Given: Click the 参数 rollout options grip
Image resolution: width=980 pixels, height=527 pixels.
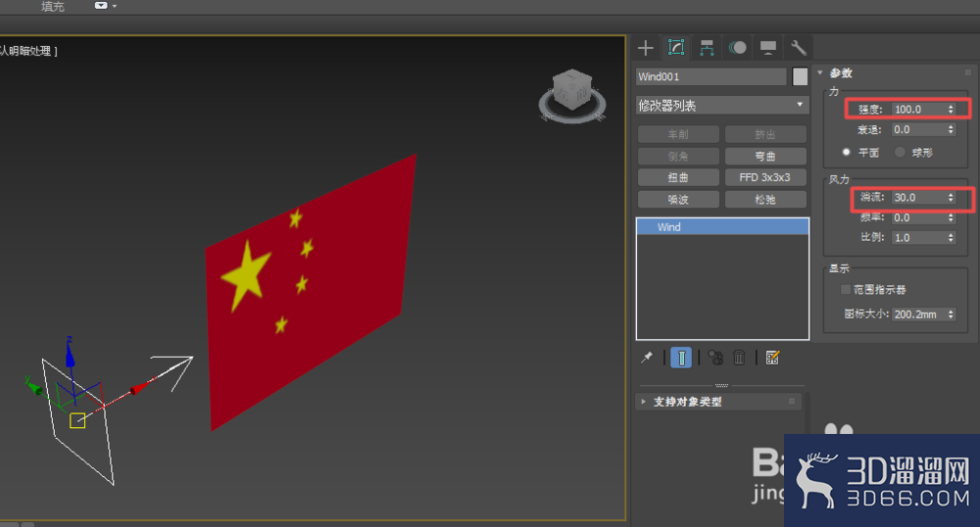Looking at the screenshot, I should click(967, 72).
